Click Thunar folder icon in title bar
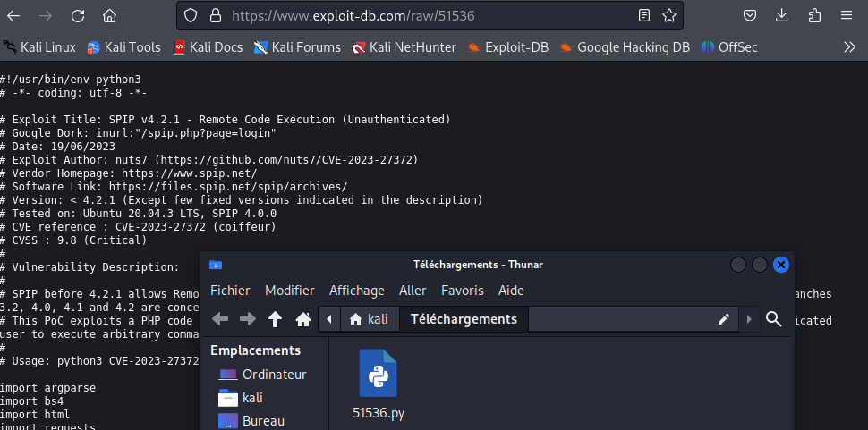This screenshot has width=868, height=430. pyautogui.click(x=216, y=265)
